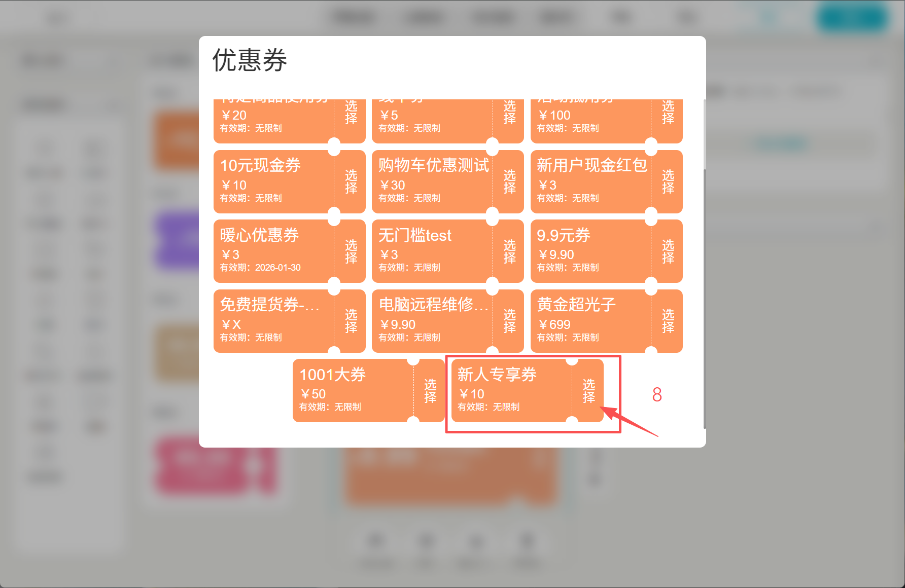The image size is (905, 588).
Task: Select 选择 for the 暖心优惠券 coupon
Action: [351, 251]
